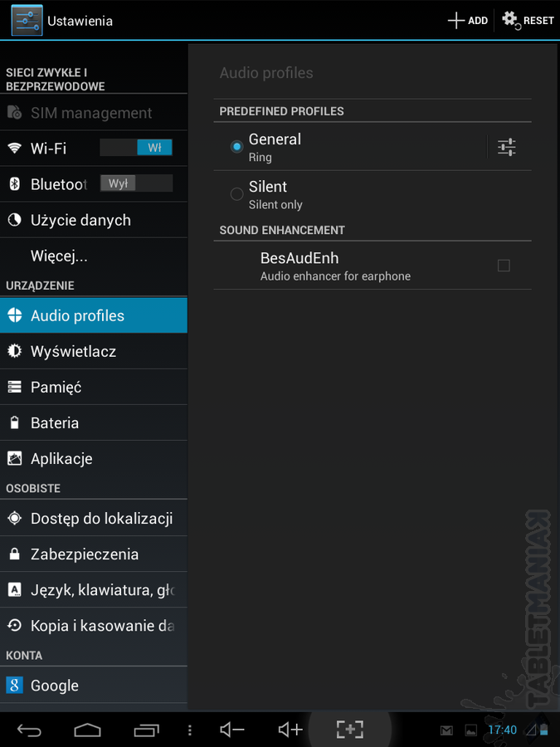Open the Wyświetlacz settings section

[x=93, y=351]
